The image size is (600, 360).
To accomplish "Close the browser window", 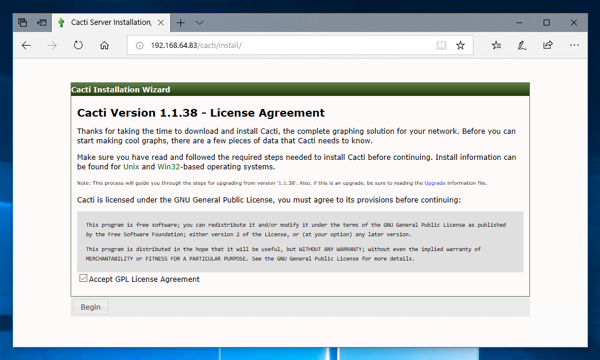I will pos(574,23).
